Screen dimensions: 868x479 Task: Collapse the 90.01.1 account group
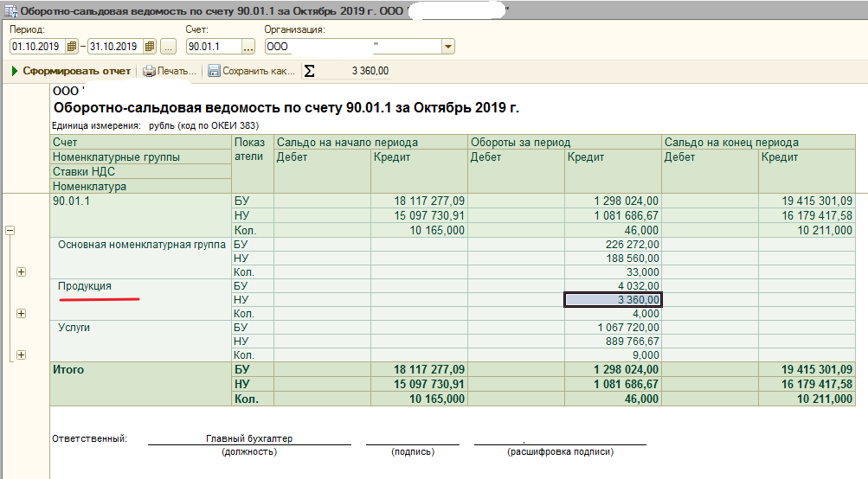pyautogui.click(x=10, y=231)
